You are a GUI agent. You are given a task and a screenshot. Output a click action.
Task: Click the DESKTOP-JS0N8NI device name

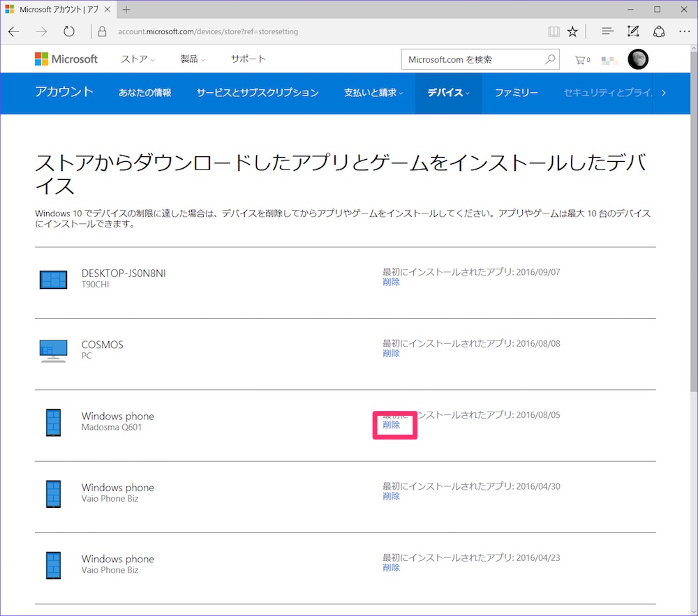[124, 273]
